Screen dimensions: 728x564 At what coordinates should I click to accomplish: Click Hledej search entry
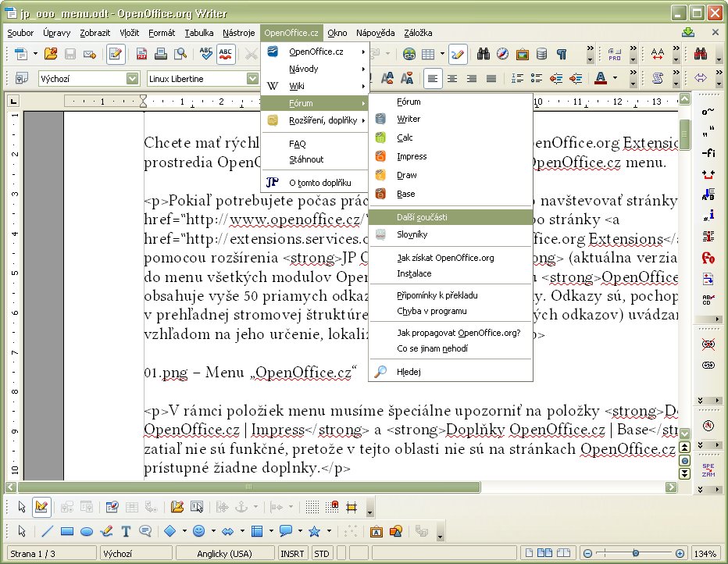click(x=451, y=372)
